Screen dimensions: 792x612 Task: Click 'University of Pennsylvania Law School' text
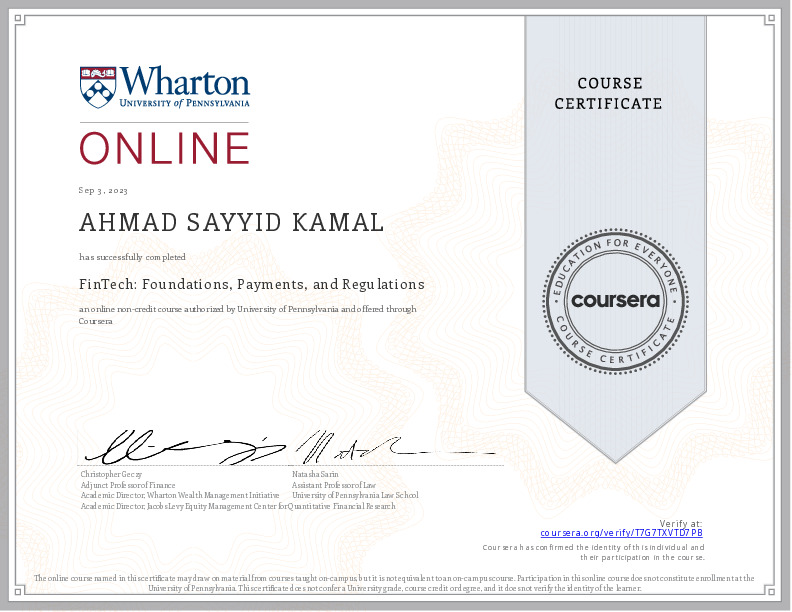pyautogui.click(x=355, y=495)
